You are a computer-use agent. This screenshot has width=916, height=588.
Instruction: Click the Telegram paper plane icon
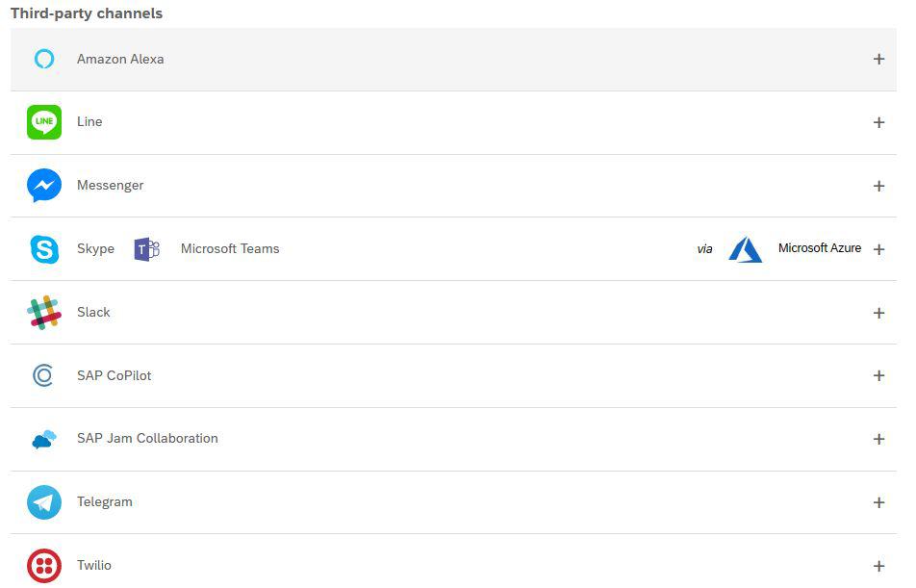[x=44, y=502]
